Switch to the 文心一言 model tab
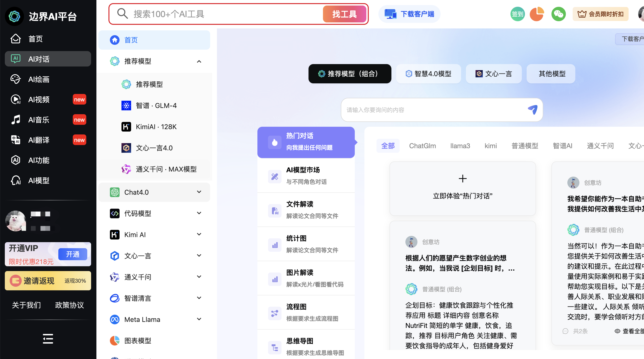The width and height of the screenshot is (644, 359). (x=494, y=74)
